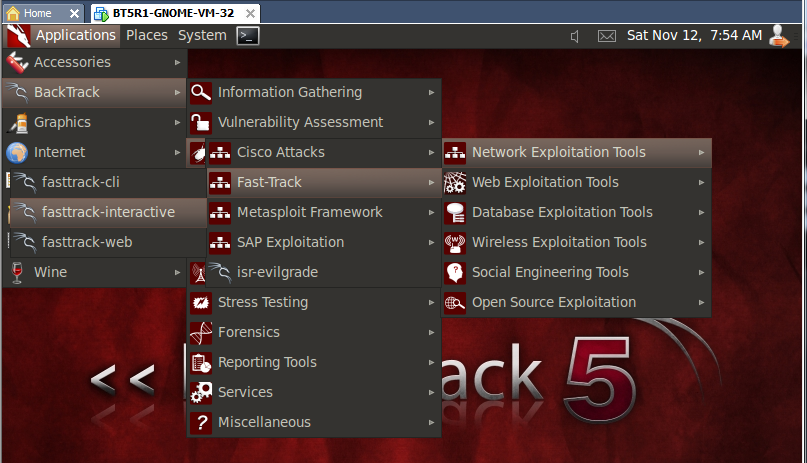Launch fasttrack-web
The width and height of the screenshot is (807, 463).
coord(108,242)
